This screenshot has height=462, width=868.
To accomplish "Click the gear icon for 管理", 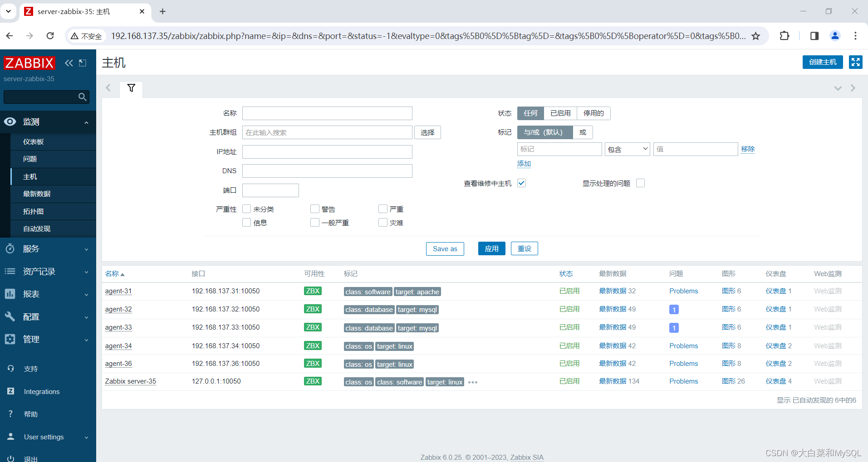I will pos(10,339).
